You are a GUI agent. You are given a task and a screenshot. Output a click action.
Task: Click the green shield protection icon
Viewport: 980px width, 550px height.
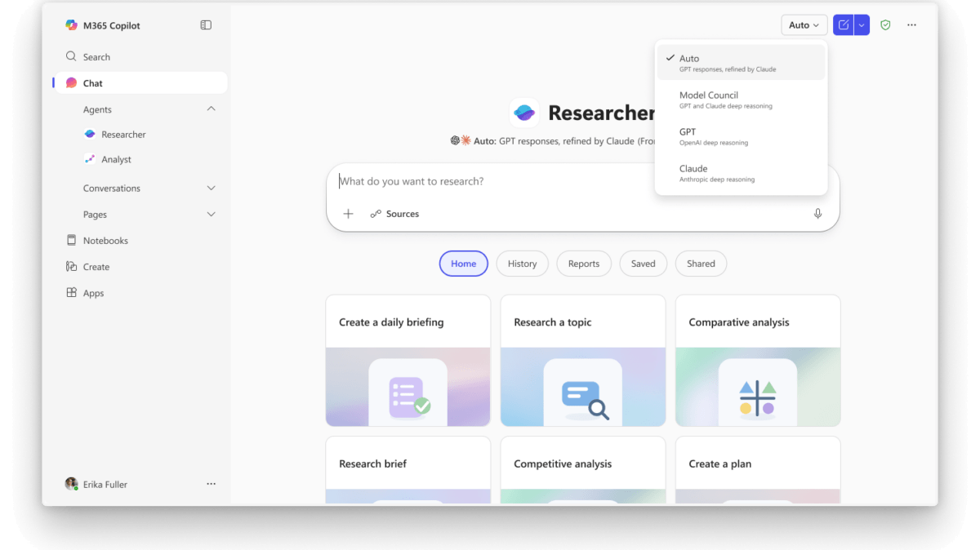(x=885, y=25)
